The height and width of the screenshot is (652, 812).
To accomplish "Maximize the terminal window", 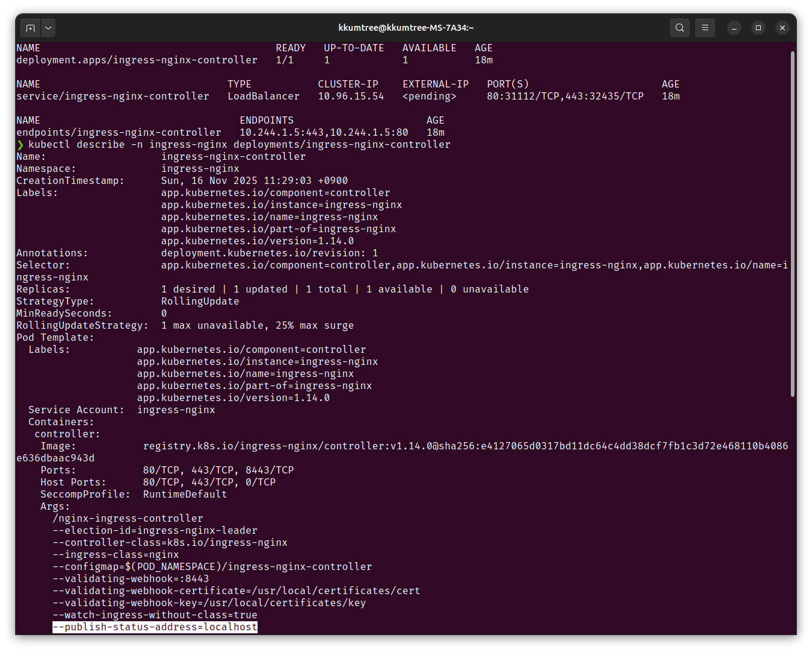I will [x=758, y=28].
